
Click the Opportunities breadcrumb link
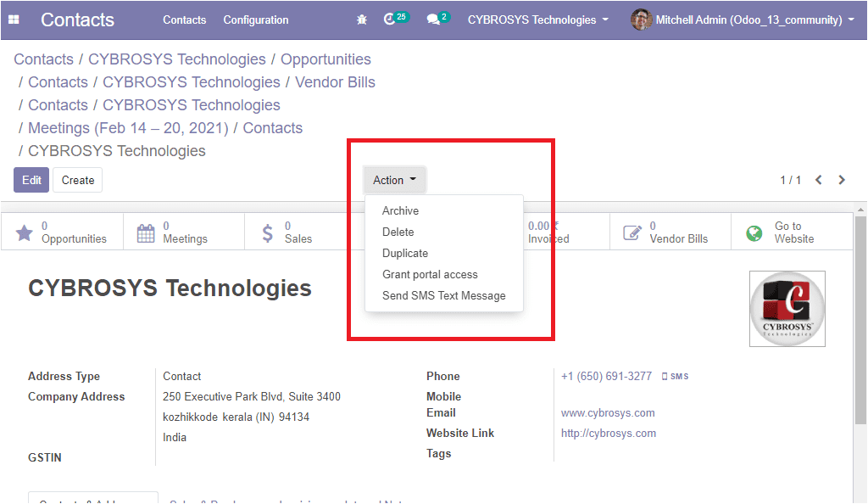[325, 59]
